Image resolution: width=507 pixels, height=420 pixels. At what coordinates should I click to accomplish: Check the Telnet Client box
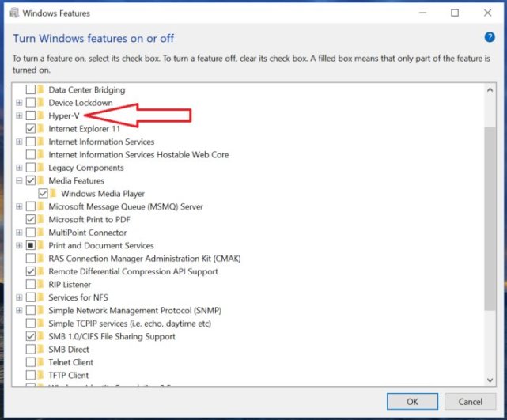[30, 362]
